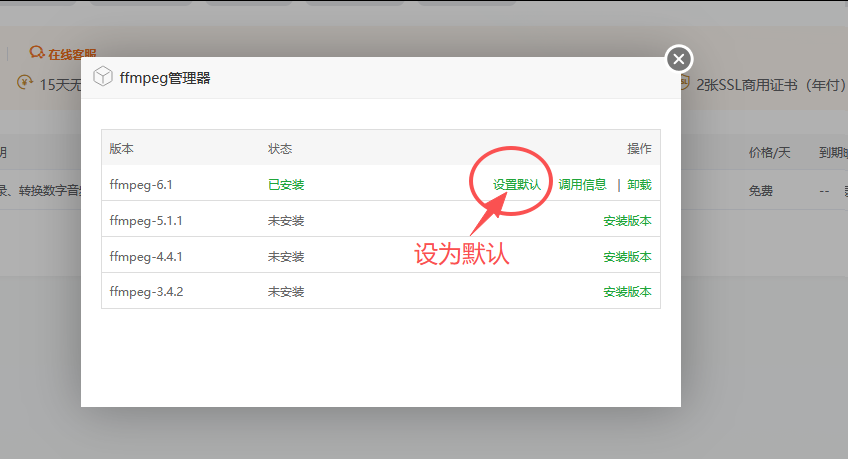Click the 操作 column header

[x=639, y=148]
